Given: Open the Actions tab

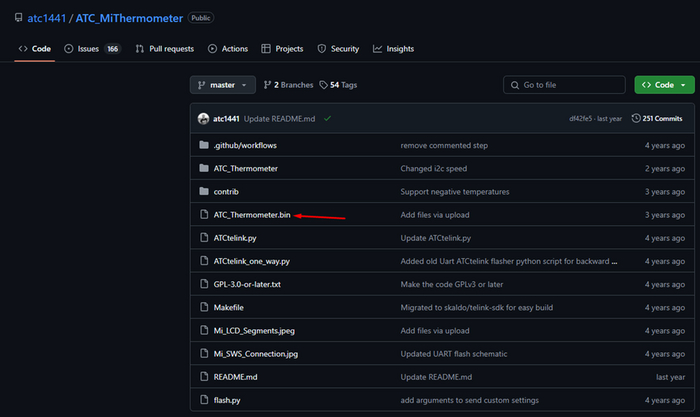Looking at the screenshot, I should click(228, 49).
